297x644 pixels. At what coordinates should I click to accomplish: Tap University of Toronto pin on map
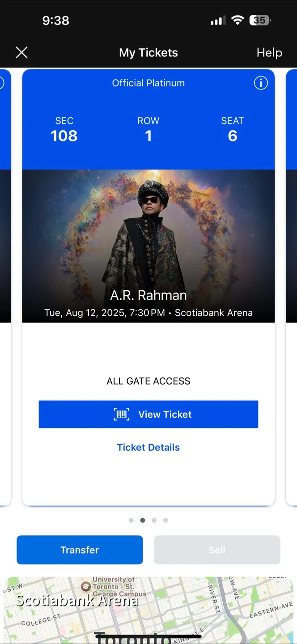coord(85,586)
